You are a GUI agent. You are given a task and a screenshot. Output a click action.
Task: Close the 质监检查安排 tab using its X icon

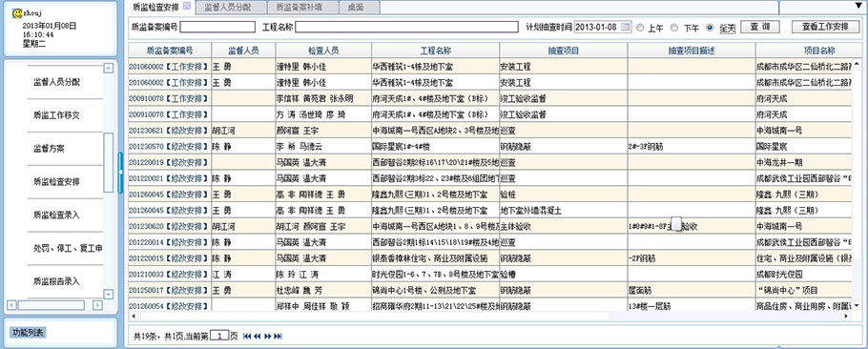[187, 6]
